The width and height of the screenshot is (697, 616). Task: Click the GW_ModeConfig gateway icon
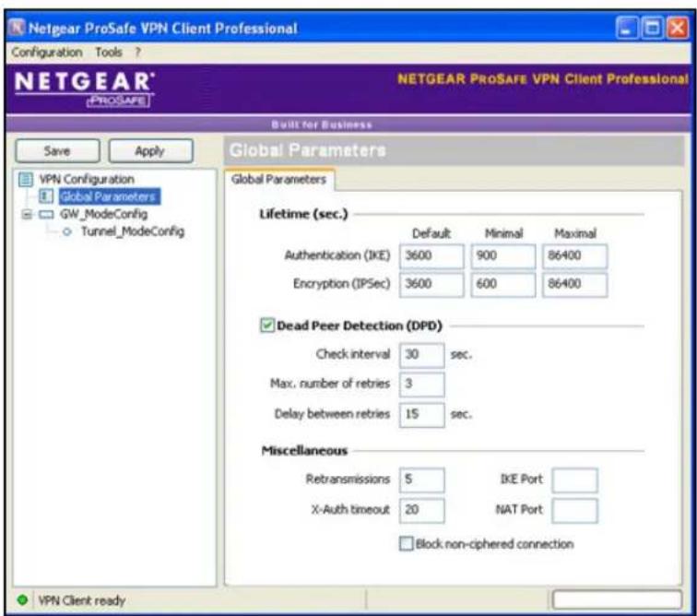click(x=46, y=214)
